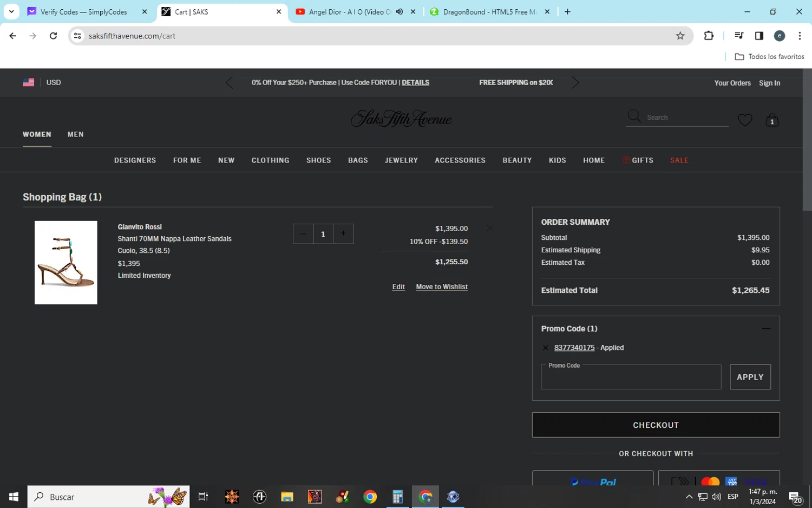The image size is (812, 508).
Task: Remove the sandals with the X icon
Action: (490, 229)
